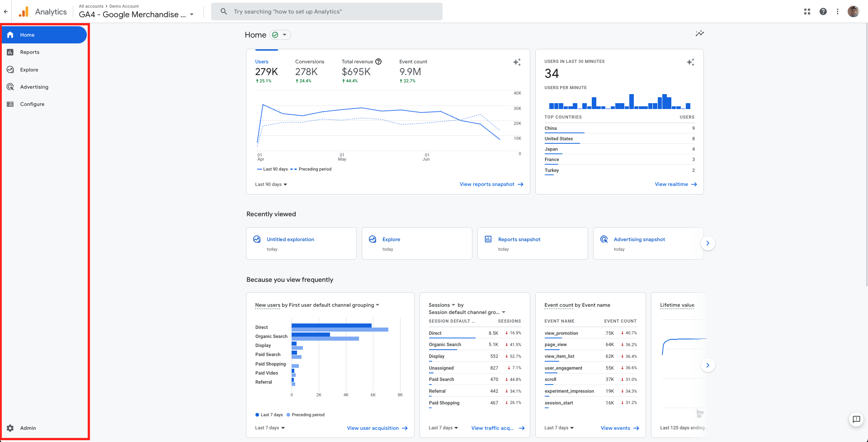Screen dimensions: 868x442
Task: Open Advertising snapshot link
Action: pos(639,239)
